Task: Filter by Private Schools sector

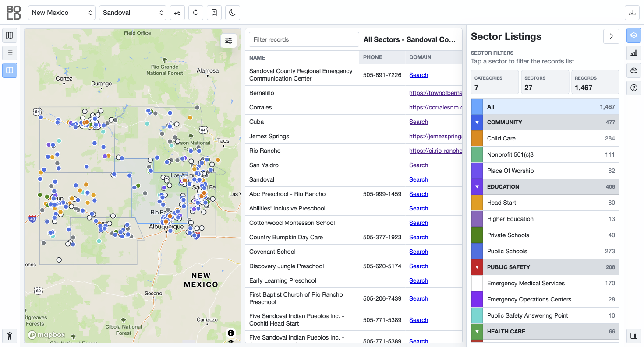Action: (545, 235)
